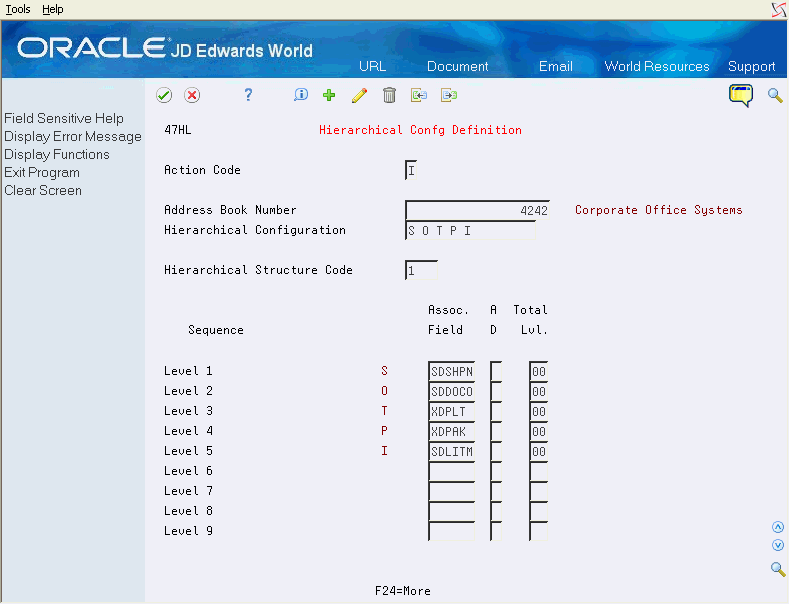This screenshot has height=604, width=789.
Task: Click the bottom-right magnifier search icon
Action: point(778,569)
